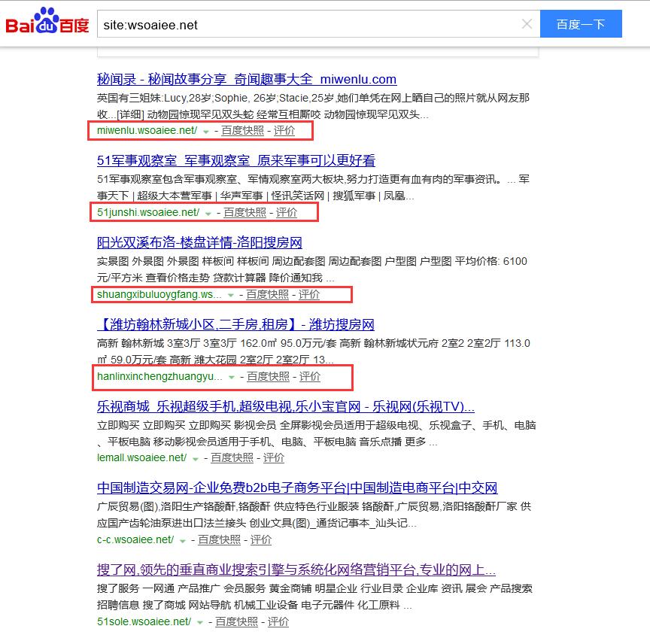Viewport: 650px width, 644px height.
Task: Click the green miwenlu.wsoaiee.net/ URL
Action: pos(147,130)
